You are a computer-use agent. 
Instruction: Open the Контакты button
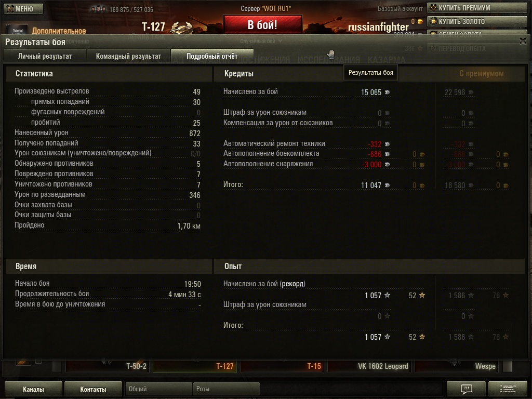point(93,389)
